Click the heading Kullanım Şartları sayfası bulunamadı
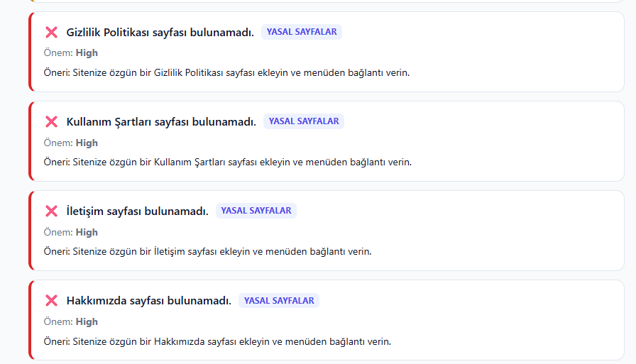636x364 pixels. click(161, 121)
